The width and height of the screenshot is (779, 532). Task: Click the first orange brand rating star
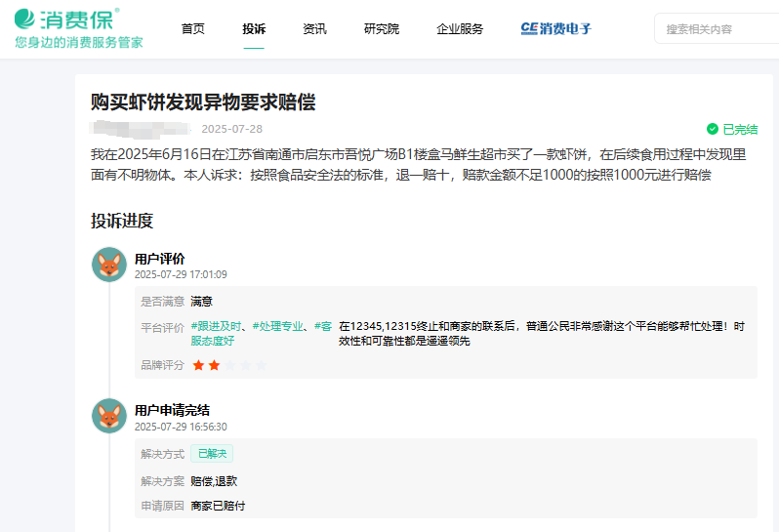tap(198, 366)
